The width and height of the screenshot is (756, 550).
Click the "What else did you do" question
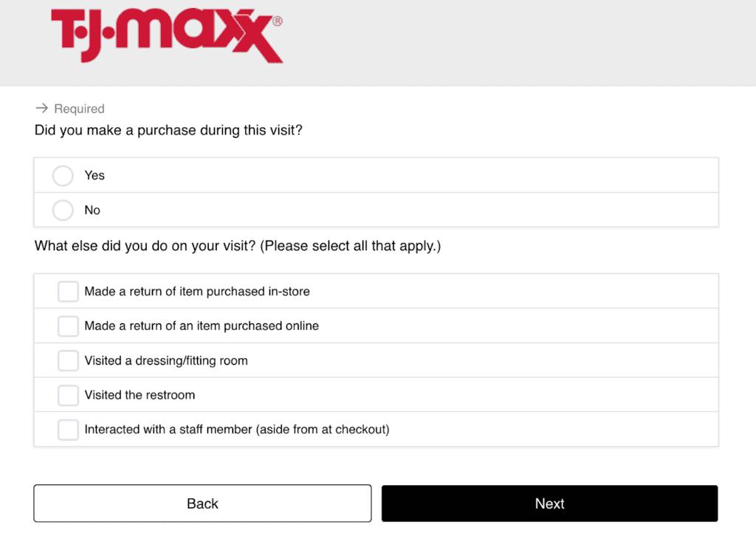(x=237, y=246)
